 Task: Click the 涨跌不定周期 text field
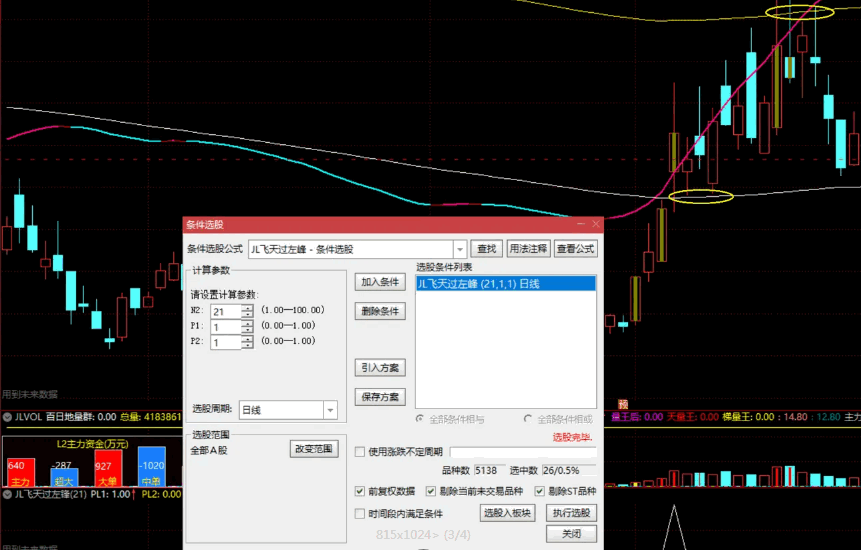click(x=523, y=452)
